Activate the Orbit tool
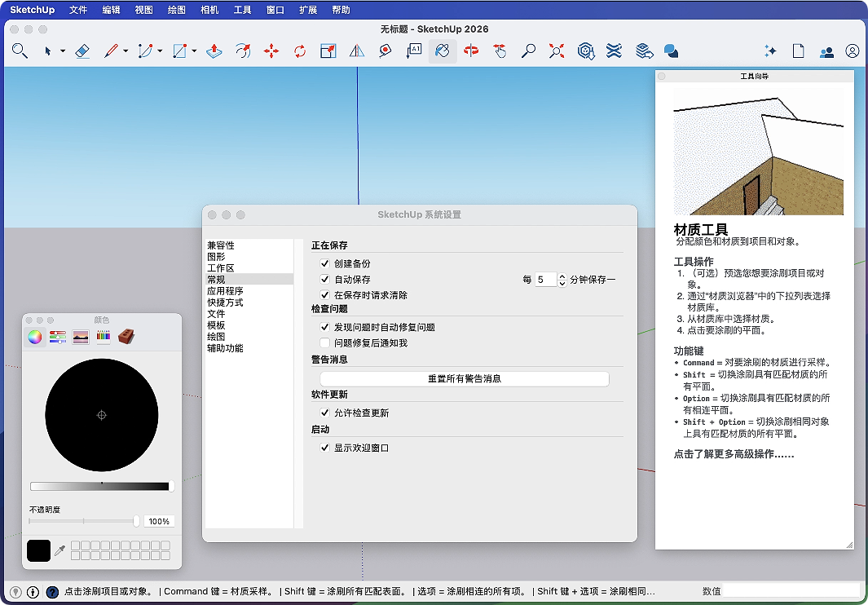868x605 pixels. (471, 51)
